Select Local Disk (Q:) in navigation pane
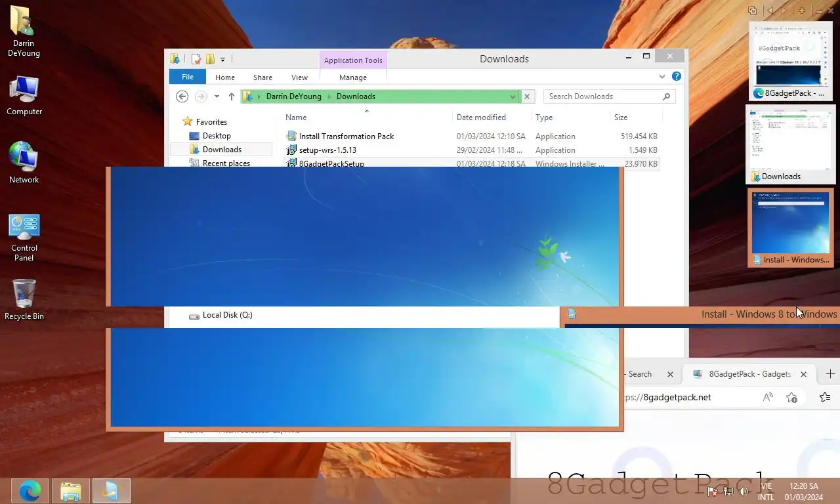This screenshot has height=504, width=840. pos(227,315)
